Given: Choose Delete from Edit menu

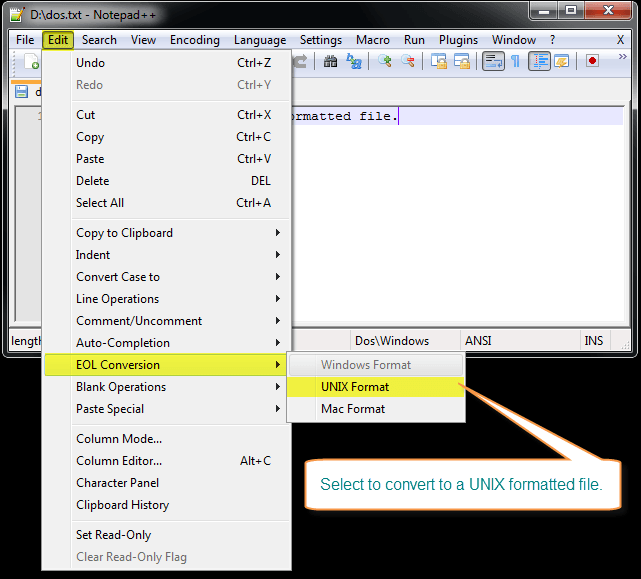Looking at the screenshot, I should click(168, 181).
